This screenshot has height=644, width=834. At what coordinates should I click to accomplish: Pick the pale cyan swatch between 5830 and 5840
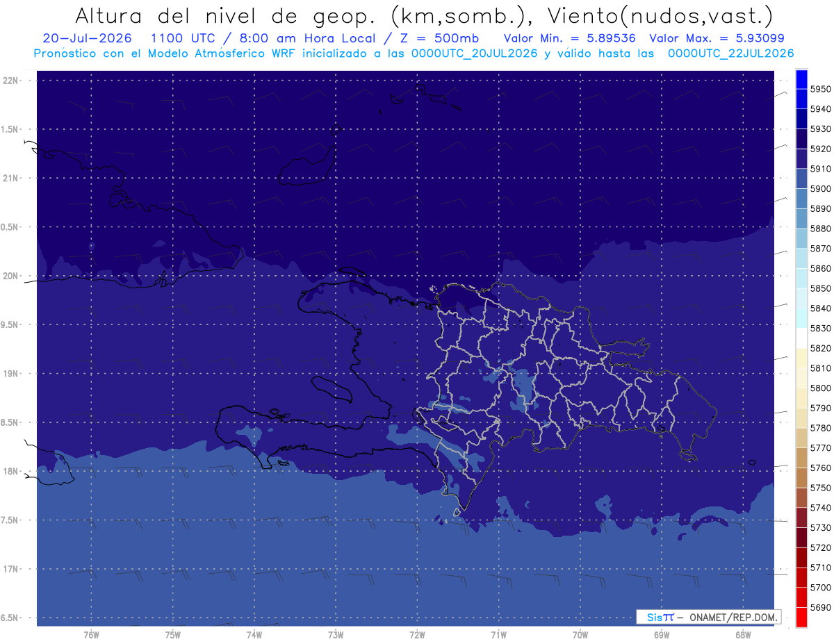click(801, 318)
